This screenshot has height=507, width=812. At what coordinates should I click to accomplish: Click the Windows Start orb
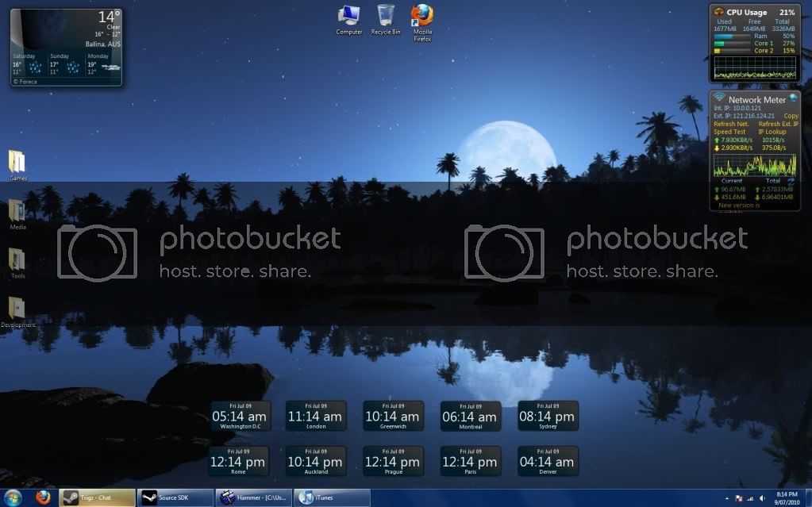click(14, 497)
